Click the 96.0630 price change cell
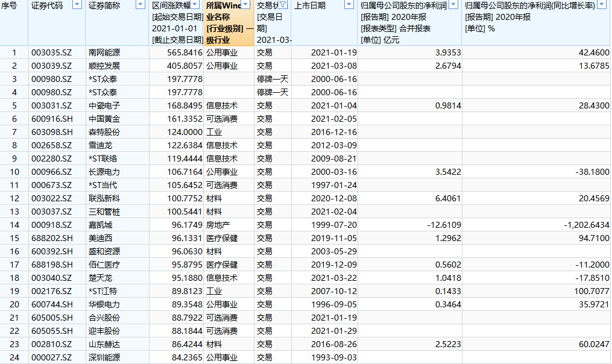612x364 pixels. click(187, 252)
